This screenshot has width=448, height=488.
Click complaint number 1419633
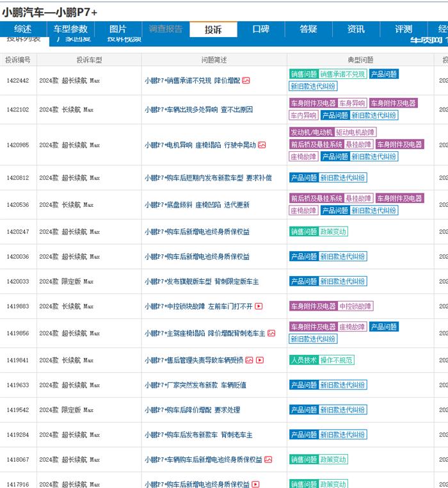[x=18, y=385]
